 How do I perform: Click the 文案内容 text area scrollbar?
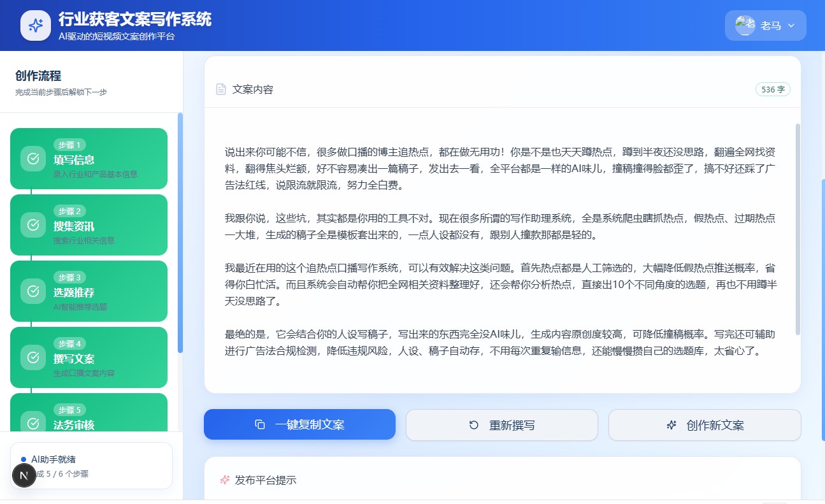[x=798, y=223]
